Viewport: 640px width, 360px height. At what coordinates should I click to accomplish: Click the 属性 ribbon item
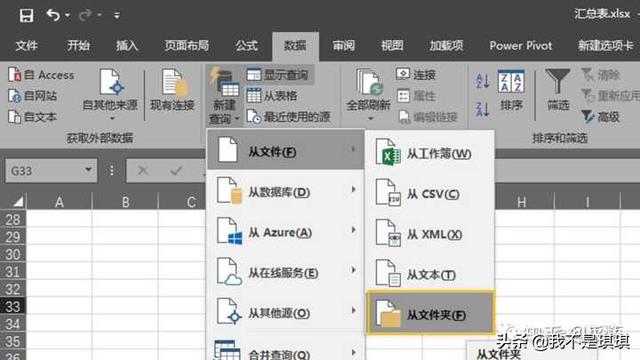tap(416, 96)
